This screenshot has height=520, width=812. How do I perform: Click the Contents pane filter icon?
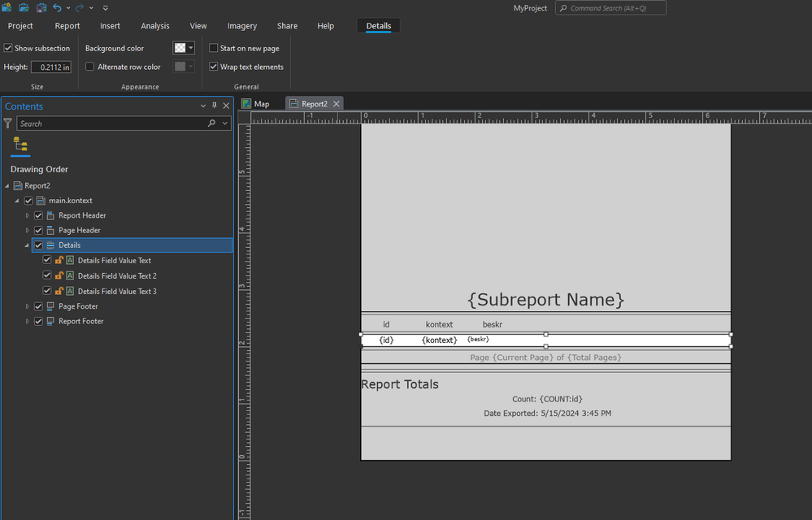coord(8,123)
